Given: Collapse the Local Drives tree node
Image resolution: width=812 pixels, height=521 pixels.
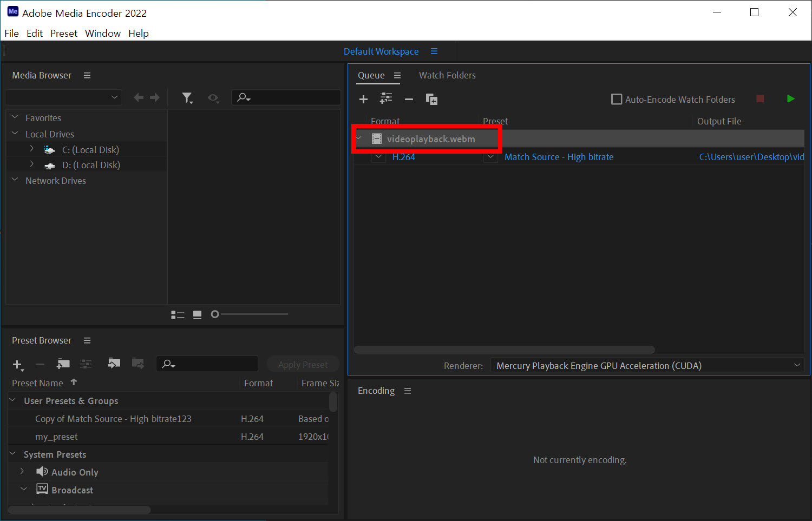Looking at the screenshot, I should (x=15, y=134).
